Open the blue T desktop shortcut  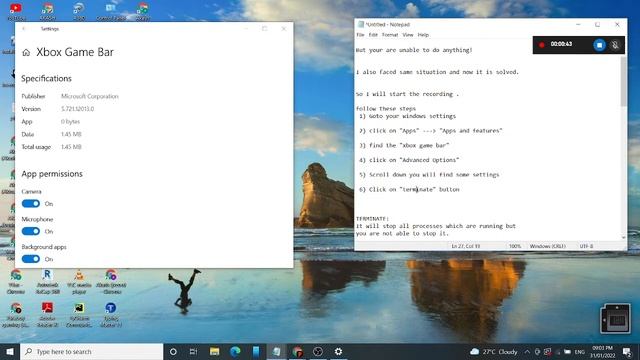111,315
